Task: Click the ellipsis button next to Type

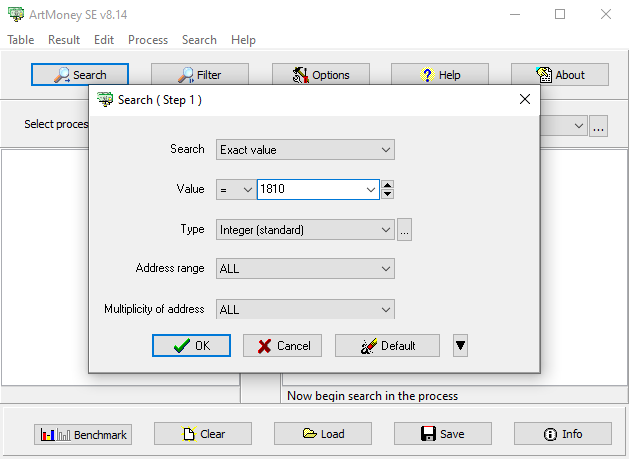Action: (404, 230)
